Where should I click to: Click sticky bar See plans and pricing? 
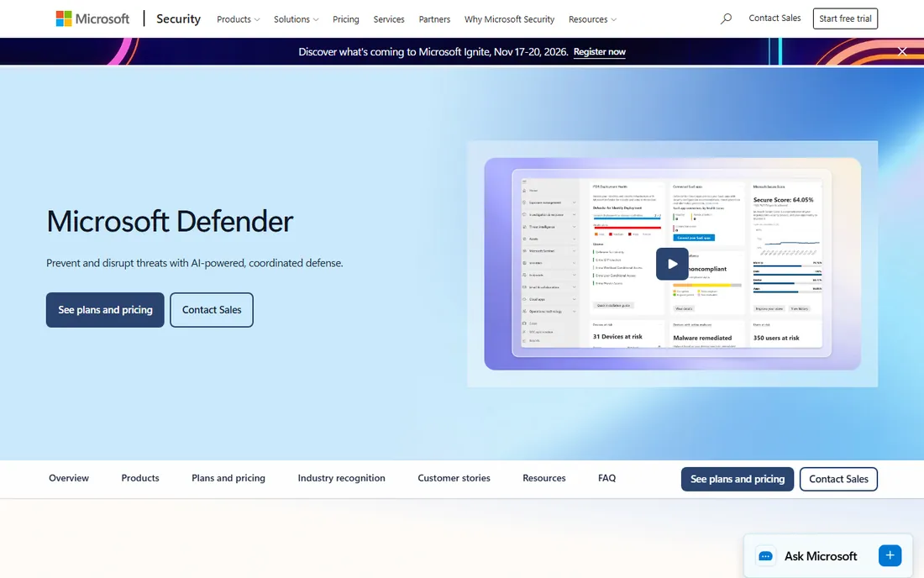(x=738, y=479)
